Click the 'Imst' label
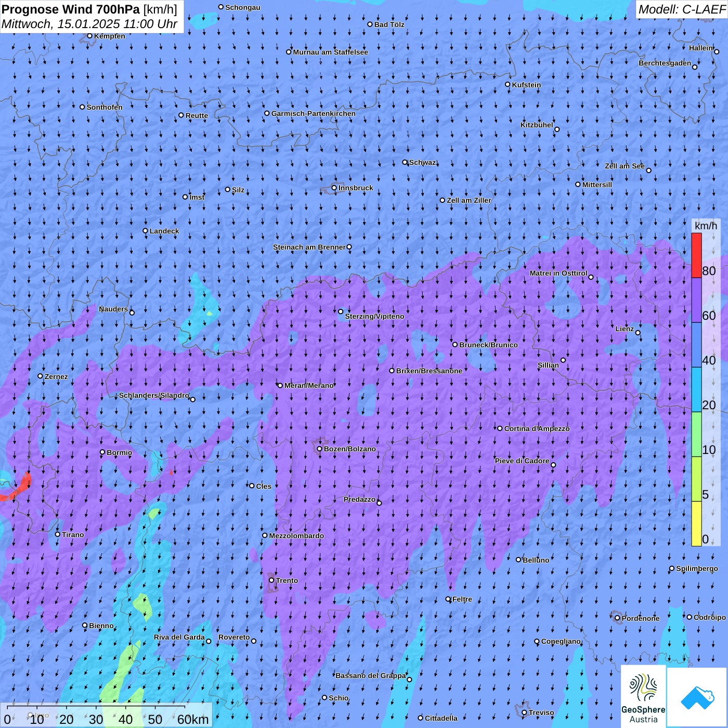The width and height of the screenshot is (728, 728). (x=197, y=197)
